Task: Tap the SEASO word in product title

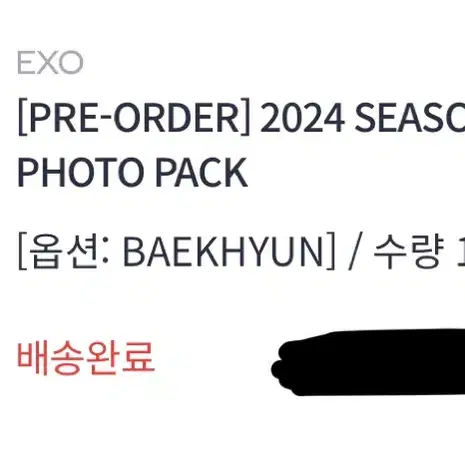Action: click(410, 118)
